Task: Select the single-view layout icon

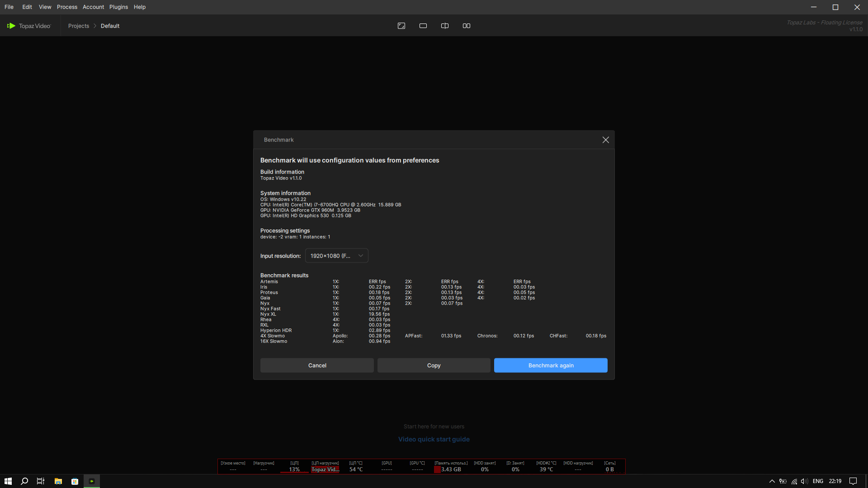Action: pyautogui.click(x=423, y=26)
